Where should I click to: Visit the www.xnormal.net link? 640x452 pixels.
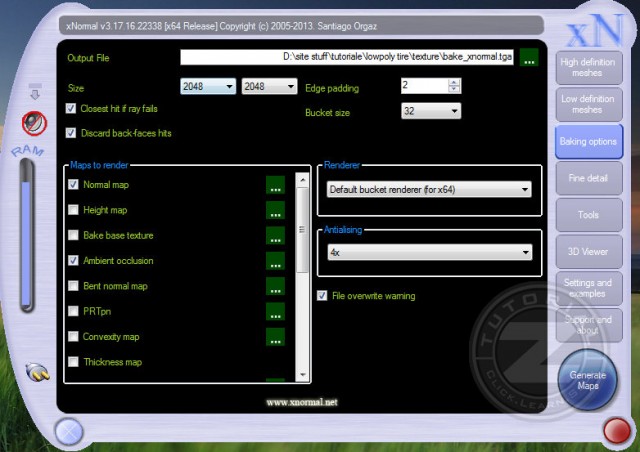pos(302,402)
